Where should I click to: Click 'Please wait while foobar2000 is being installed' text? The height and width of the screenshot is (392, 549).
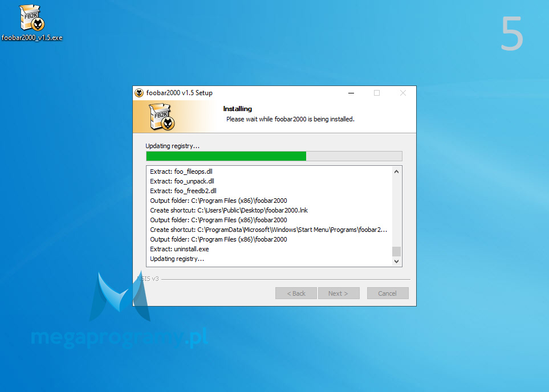point(290,119)
